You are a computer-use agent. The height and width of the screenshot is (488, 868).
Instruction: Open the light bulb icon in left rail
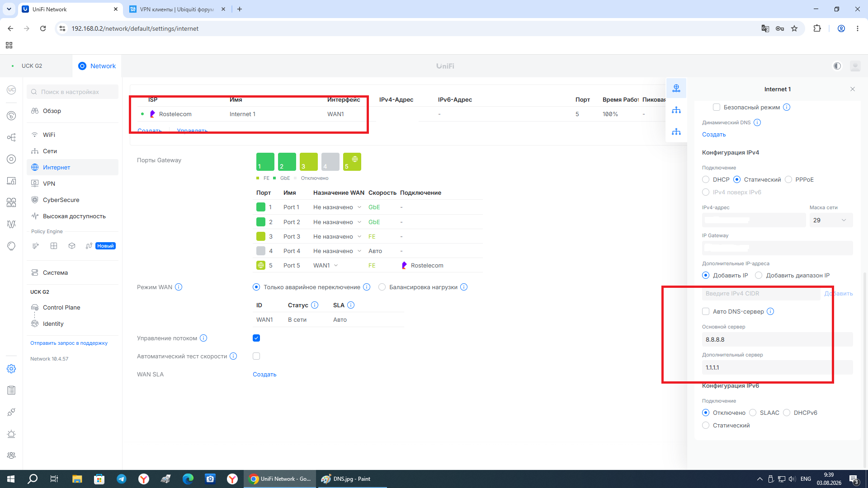(11, 246)
